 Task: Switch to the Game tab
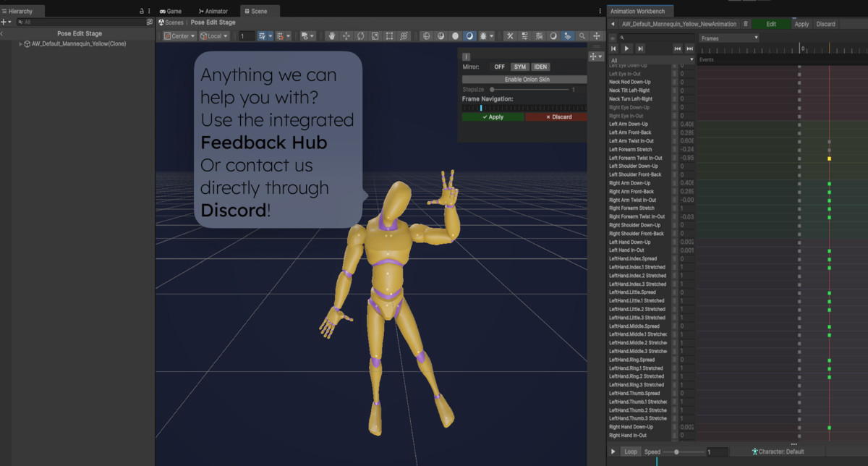tap(171, 12)
